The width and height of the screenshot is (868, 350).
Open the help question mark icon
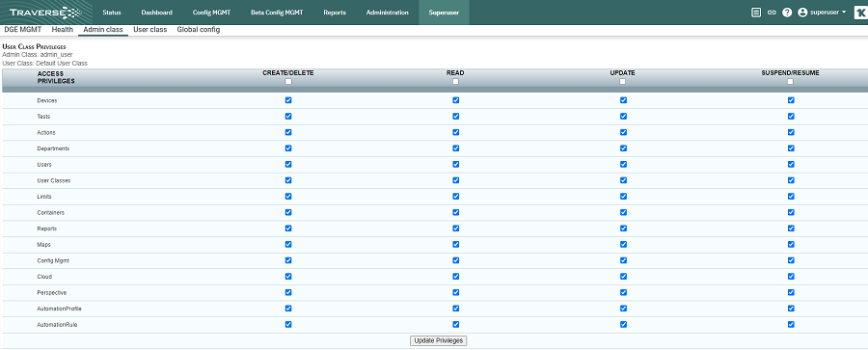coord(787,13)
